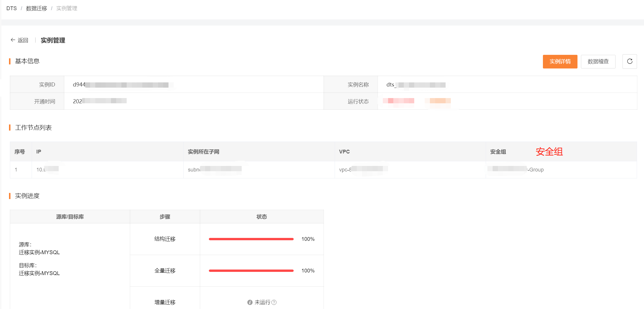Click the 全量迁移 progress bar
Screen dimensions: 644x309
coord(251,271)
